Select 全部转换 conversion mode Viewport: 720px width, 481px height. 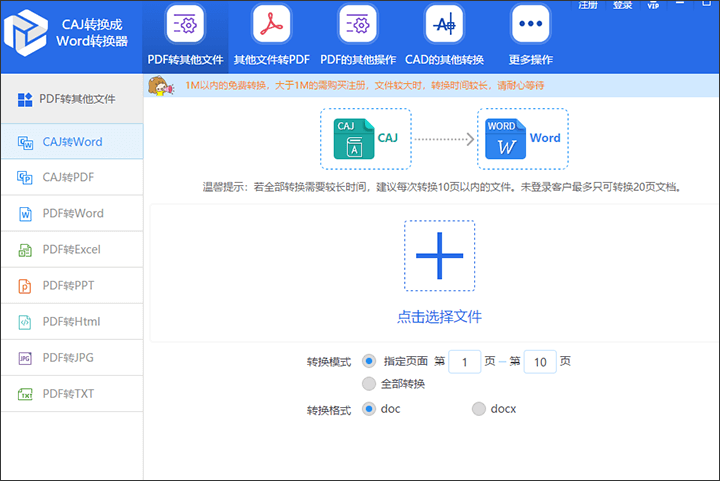tap(369, 383)
